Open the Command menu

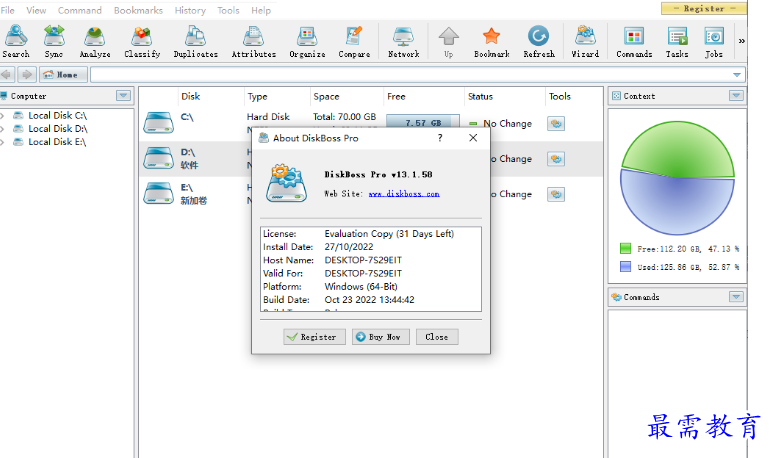(x=80, y=10)
